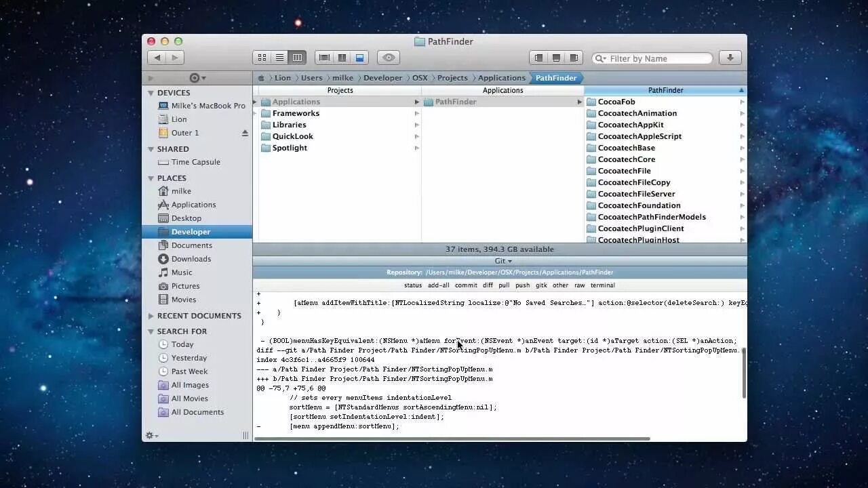The image size is (868, 488).
Task: Select Milke's MacBook Pro in sidebar
Action: 201,106
